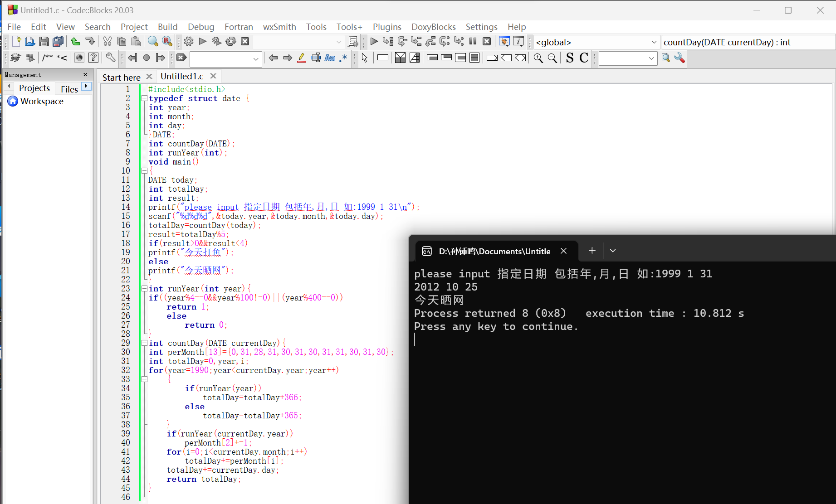Switch to Files tab in Management panel
Viewport: 836px width, 504px height.
pyautogui.click(x=69, y=89)
